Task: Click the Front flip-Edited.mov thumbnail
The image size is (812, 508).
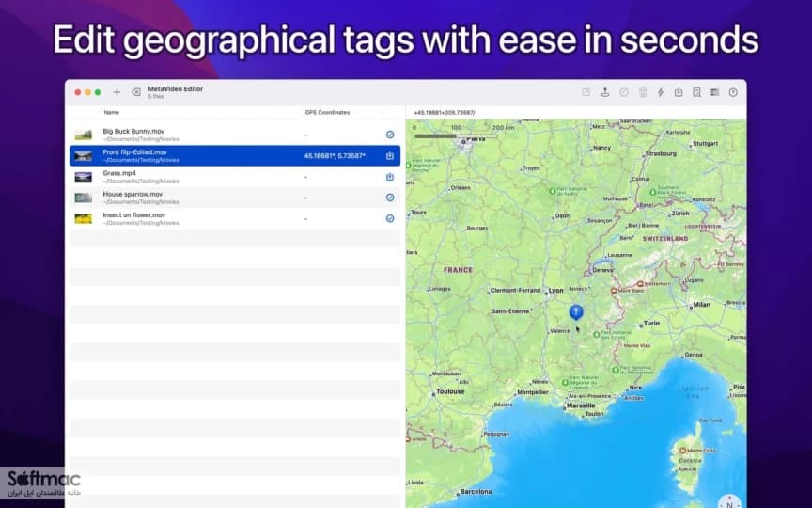Action: (x=84, y=156)
